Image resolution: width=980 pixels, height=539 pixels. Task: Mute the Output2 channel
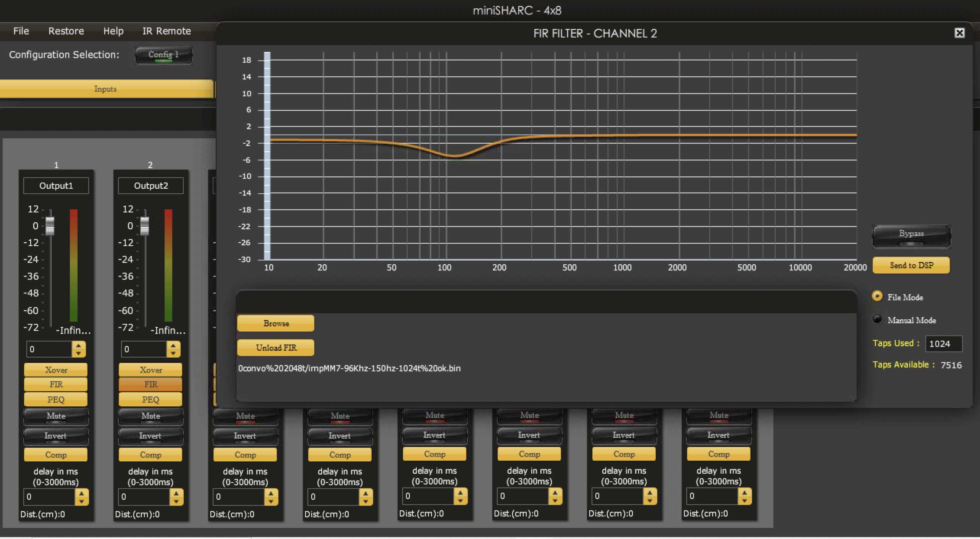150,417
